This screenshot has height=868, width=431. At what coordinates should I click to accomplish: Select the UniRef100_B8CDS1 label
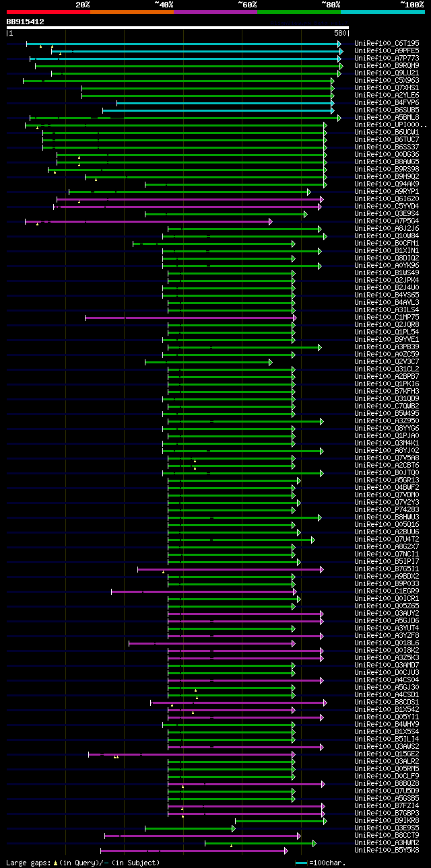[x=387, y=702]
